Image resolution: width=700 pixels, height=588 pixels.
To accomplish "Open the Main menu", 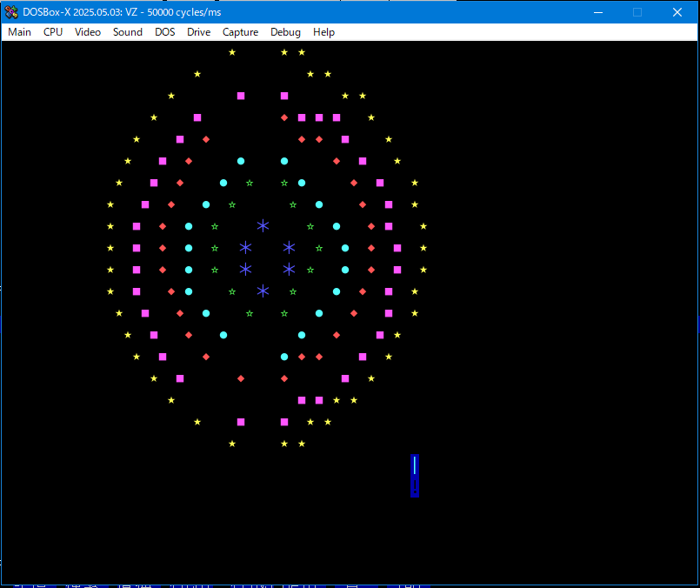I will tap(19, 32).
